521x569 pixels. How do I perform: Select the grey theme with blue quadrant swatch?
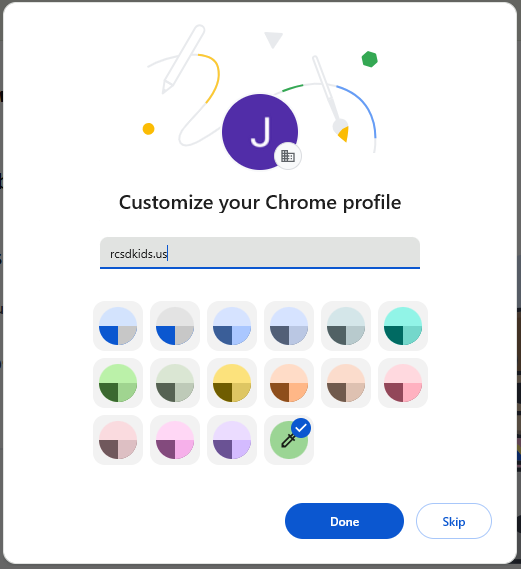coord(175,326)
